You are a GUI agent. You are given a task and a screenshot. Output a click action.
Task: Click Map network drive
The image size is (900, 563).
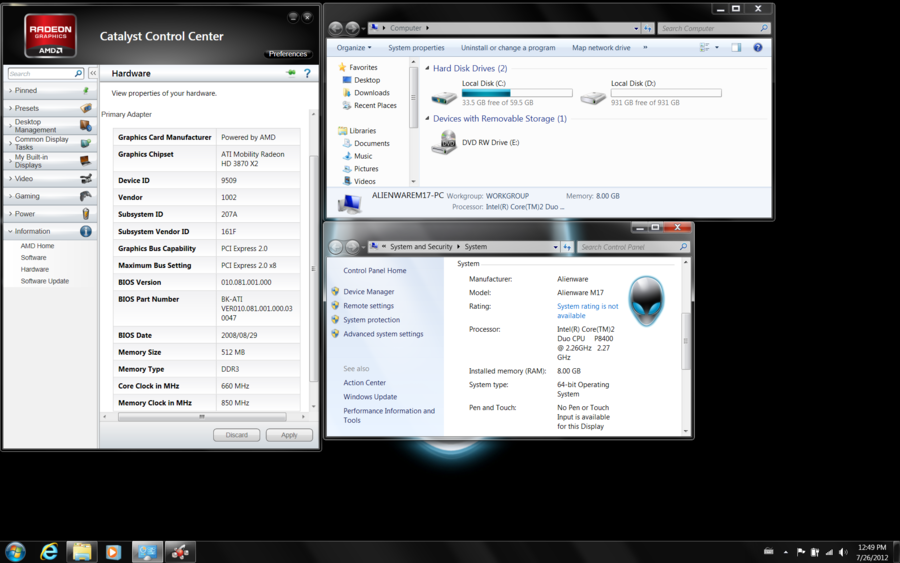[x=601, y=48]
